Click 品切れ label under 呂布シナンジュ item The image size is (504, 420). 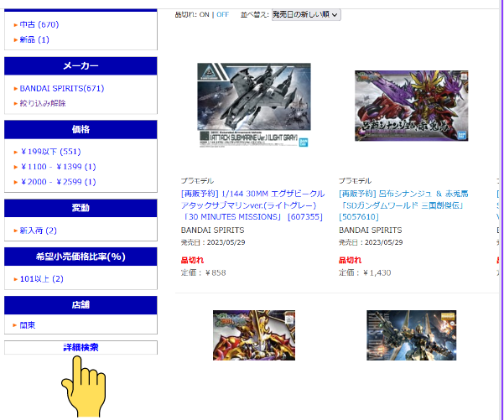pyautogui.click(x=351, y=260)
